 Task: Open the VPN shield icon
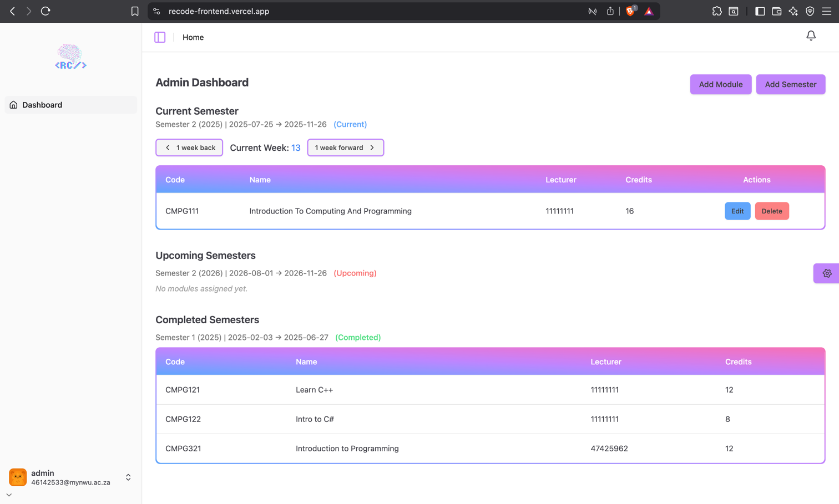[x=810, y=11]
